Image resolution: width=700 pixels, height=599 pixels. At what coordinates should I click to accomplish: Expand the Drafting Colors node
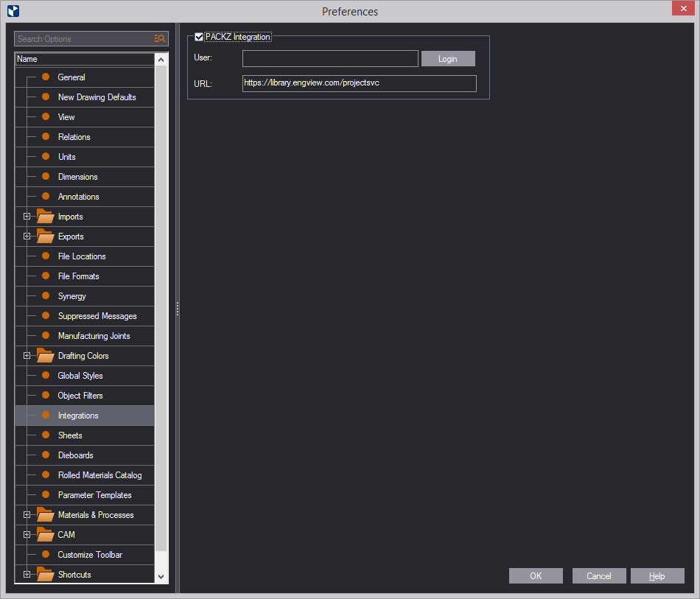[27, 356]
